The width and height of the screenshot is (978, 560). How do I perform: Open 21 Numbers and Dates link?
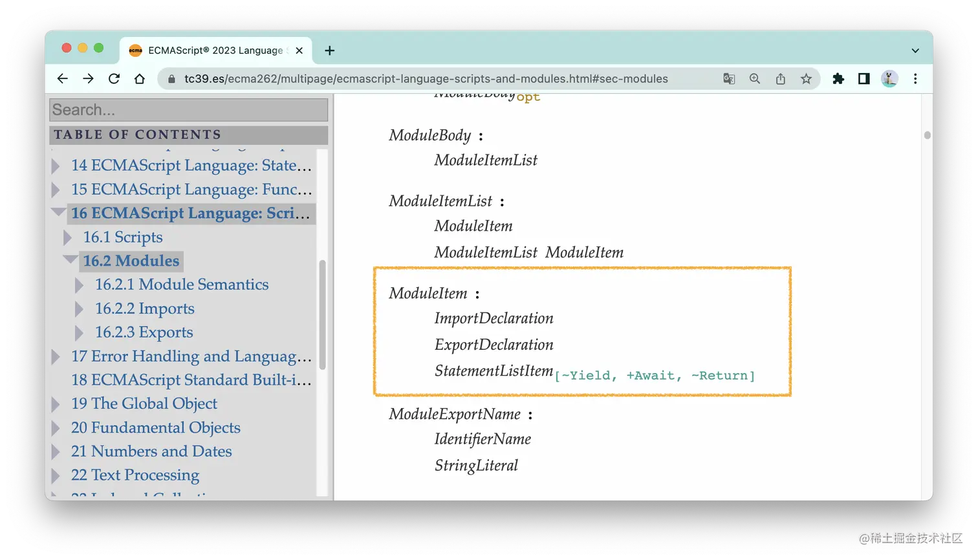pos(151,451)
